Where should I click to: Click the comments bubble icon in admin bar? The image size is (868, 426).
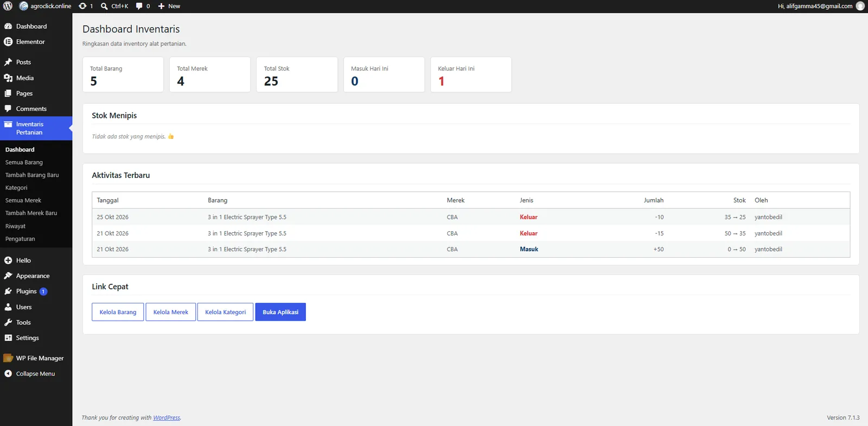[139, 6]
